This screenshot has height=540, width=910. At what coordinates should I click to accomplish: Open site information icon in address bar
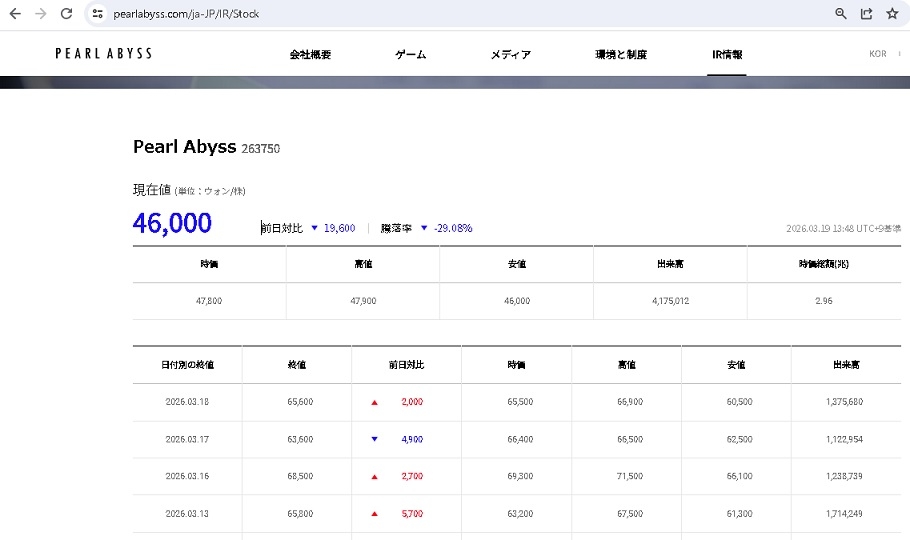click(x=97, y=14)
